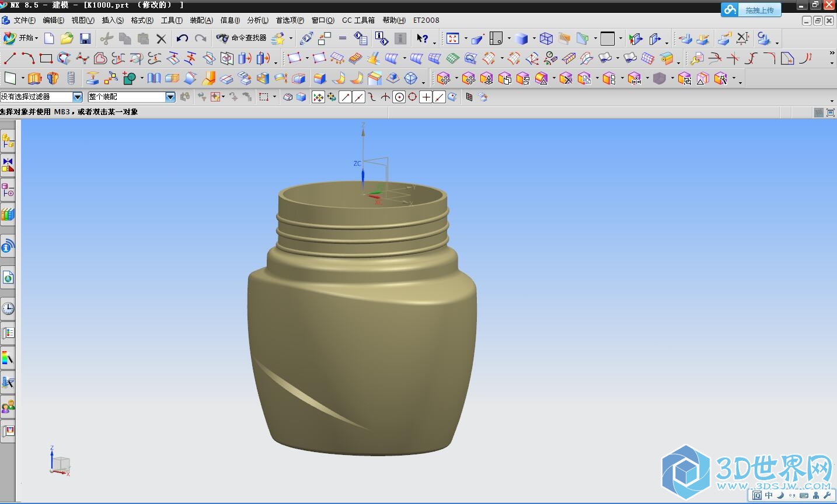The image size is (837, 504).
Task: Click the Fit view icon
Action: 453,38
